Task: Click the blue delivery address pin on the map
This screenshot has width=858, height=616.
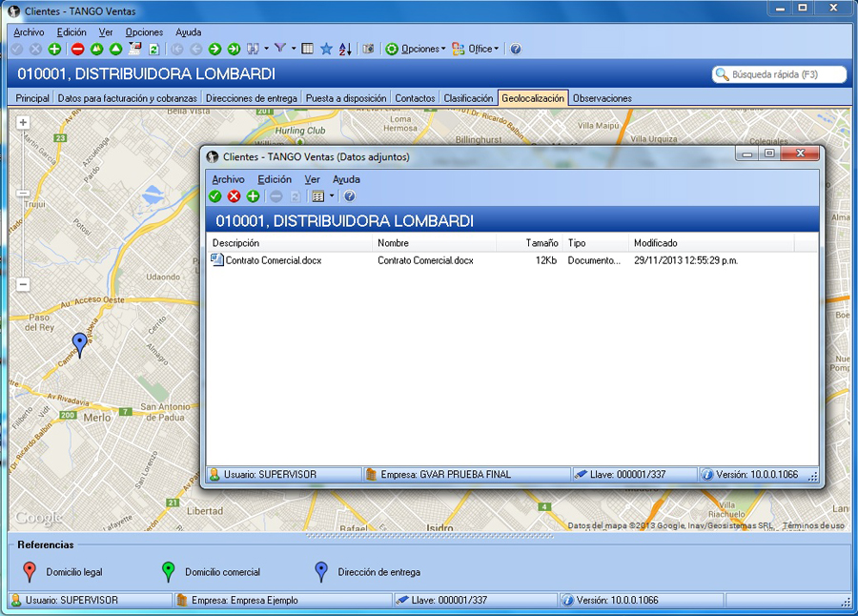Action: point(80,345)
